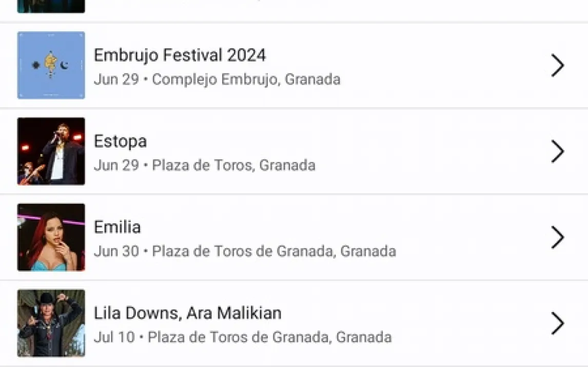This screenshot has height=367, width=588.
Task: Tap the venue text under Lila Downs
Action: click(269, 337)
